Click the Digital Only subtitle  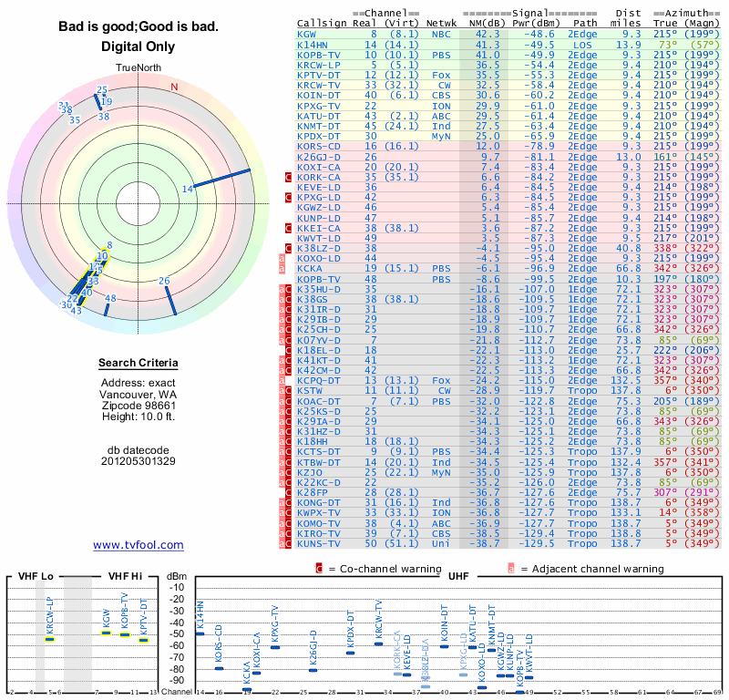coord(139,46)
